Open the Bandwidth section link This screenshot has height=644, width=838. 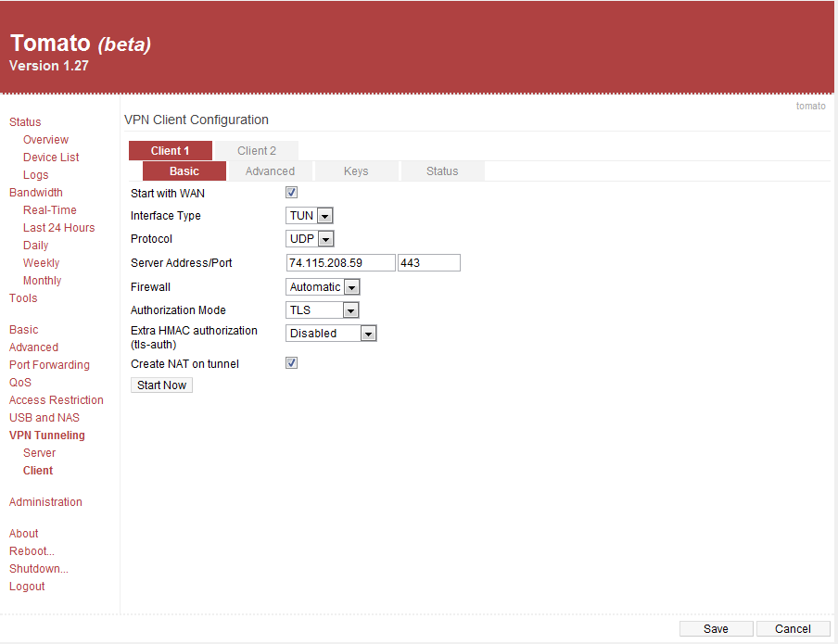coord(36,193)
